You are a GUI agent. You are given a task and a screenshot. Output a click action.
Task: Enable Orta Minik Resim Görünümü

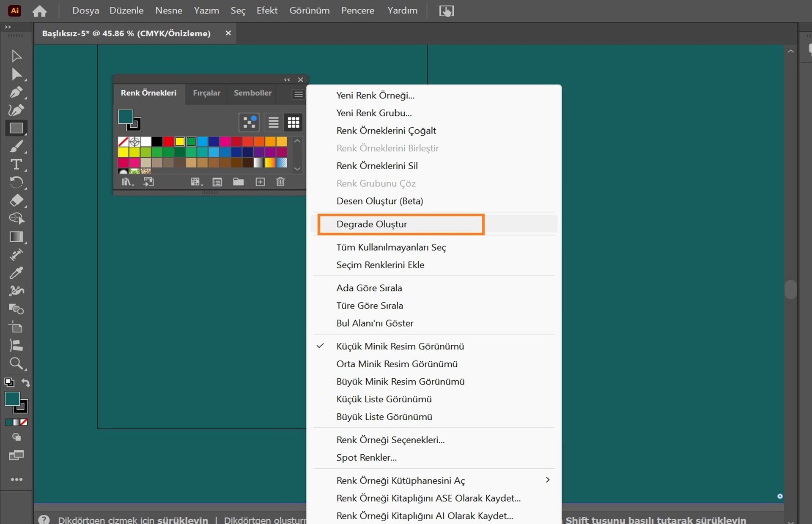(x=397, y=364)
